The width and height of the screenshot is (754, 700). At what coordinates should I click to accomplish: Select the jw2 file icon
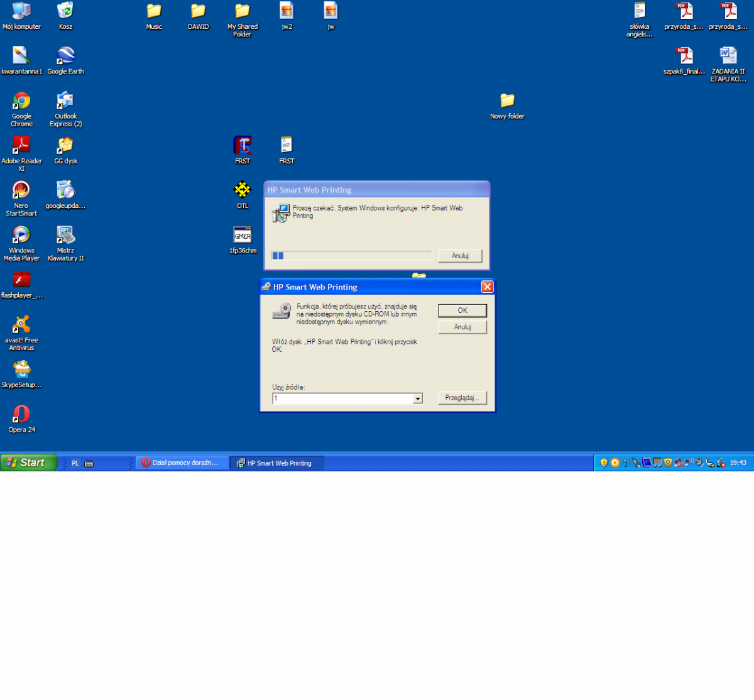coord(287,16)
